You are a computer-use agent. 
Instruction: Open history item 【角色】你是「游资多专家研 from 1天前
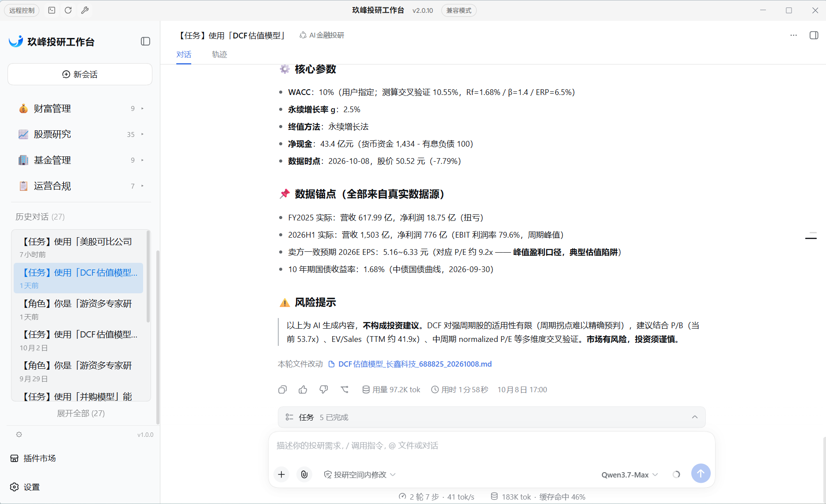[79, 309]
